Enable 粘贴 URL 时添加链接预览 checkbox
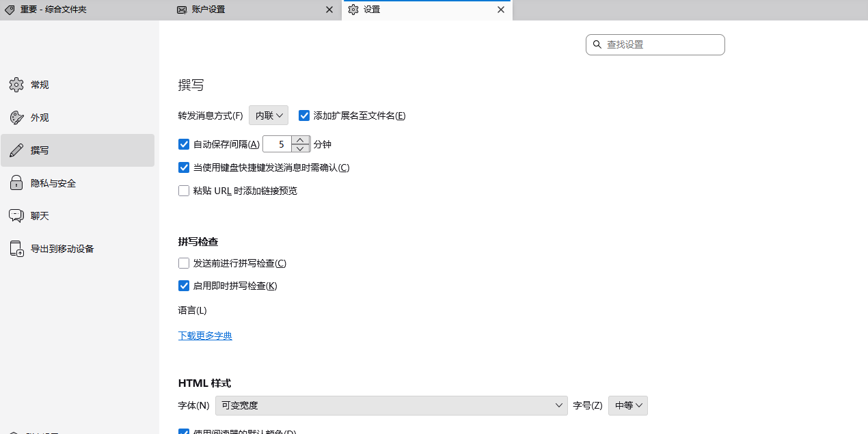868x434 pixels. (x=184, y=191)
